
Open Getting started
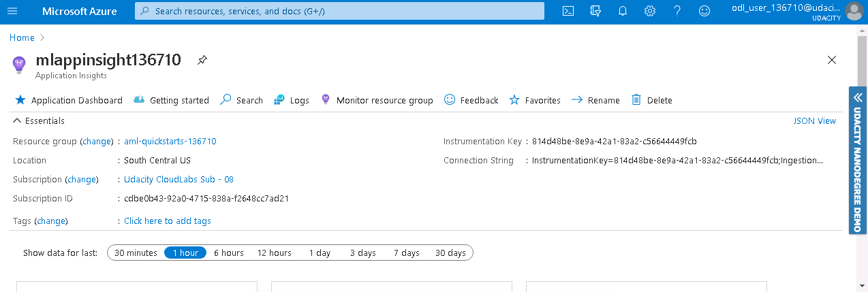coord(171,100)
